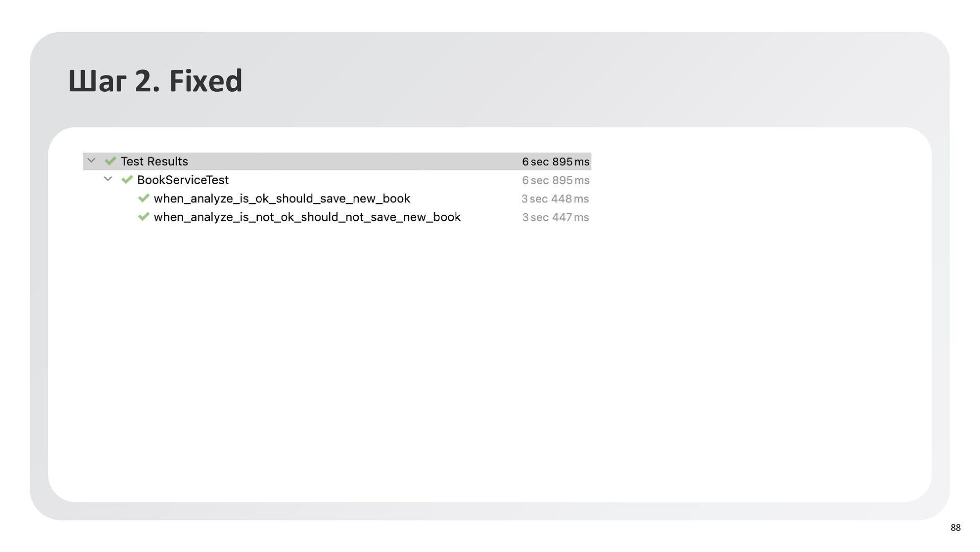Click the passed icon for when_analyze_is_ok_should_save_new_book
Screen dimensions: 980x552
click(143, 198)
